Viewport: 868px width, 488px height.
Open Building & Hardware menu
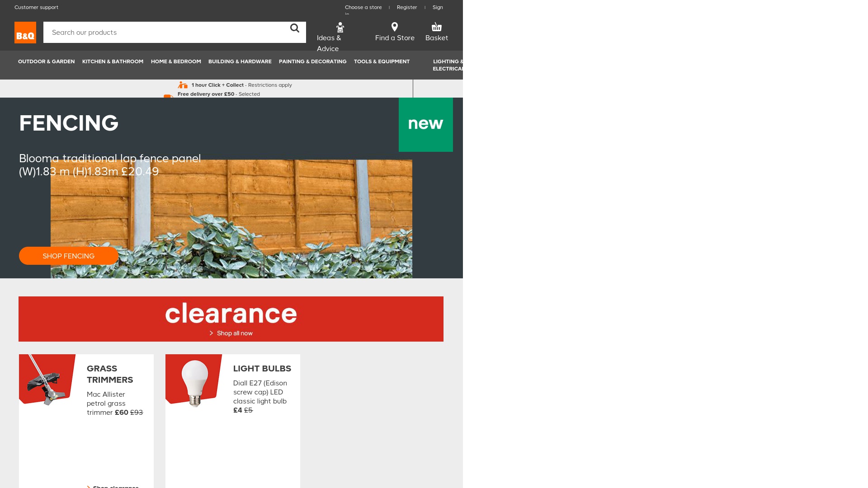(x=240, y=61)
